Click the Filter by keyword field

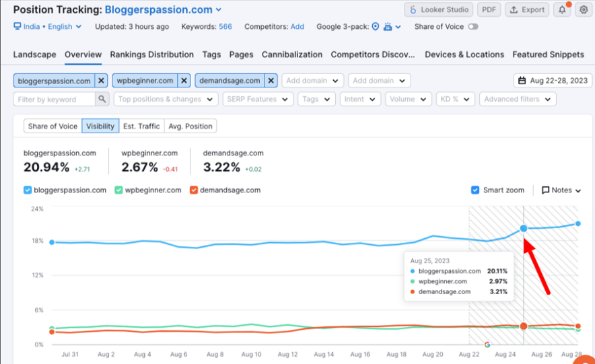(x=55, y=100)
